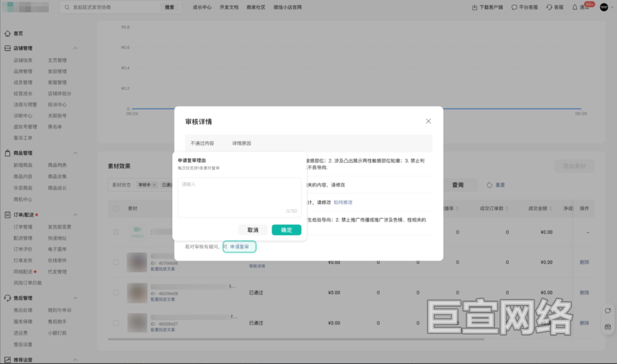Click thumbnail of material ID 45756698
Screen dimensions: 617x364
click(137, 262)
